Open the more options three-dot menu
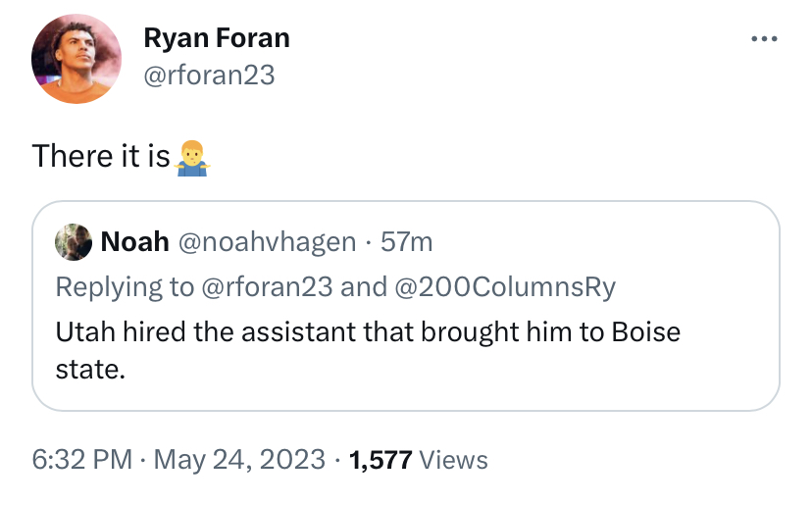812x505 pixels. point(763,39)
